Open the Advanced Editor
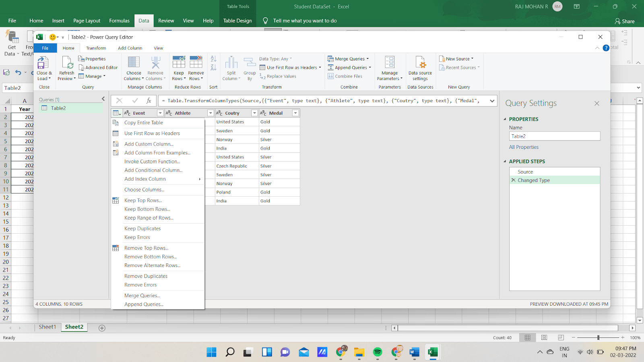This screenshot has width=644, height=362. (99, 67)
